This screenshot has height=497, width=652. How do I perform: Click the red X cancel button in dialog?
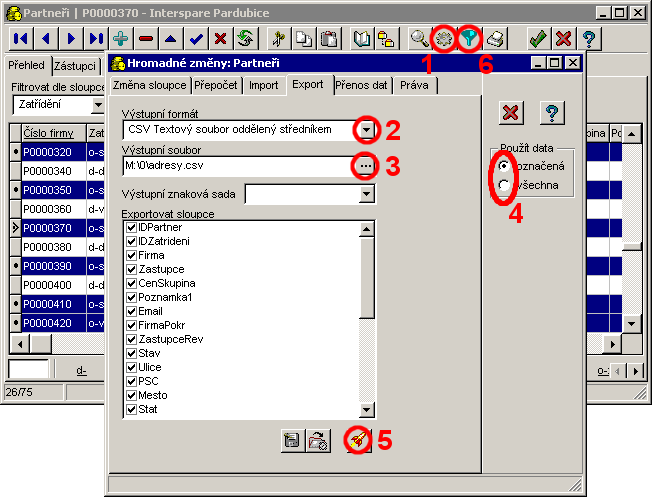point(511,114)
